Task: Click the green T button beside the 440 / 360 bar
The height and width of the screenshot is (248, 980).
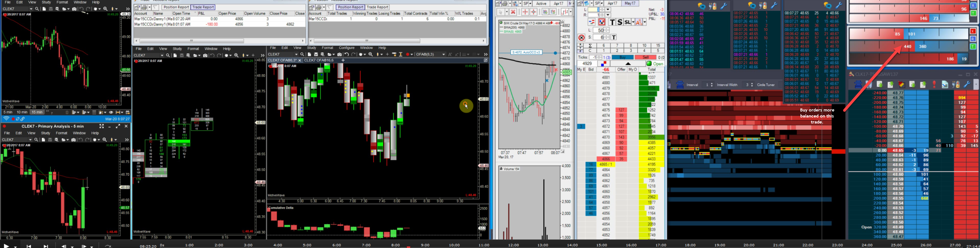Action: click(973, 47)
